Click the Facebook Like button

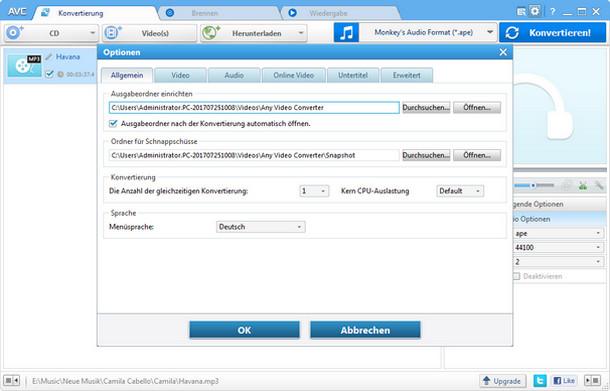click(x=563, y=380)
